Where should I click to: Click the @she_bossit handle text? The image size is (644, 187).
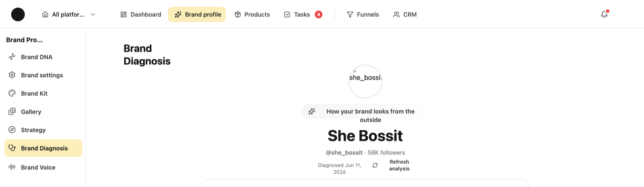click(344, 153)
